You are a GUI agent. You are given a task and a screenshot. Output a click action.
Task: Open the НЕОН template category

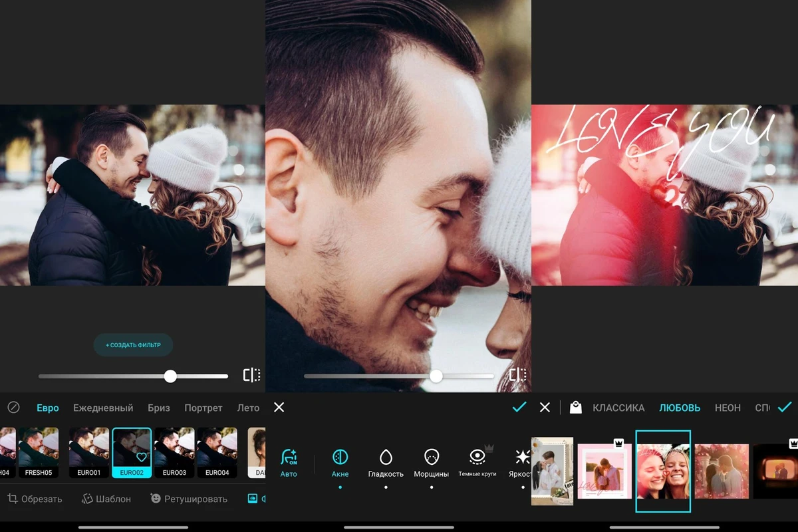[x=728, y=408]
